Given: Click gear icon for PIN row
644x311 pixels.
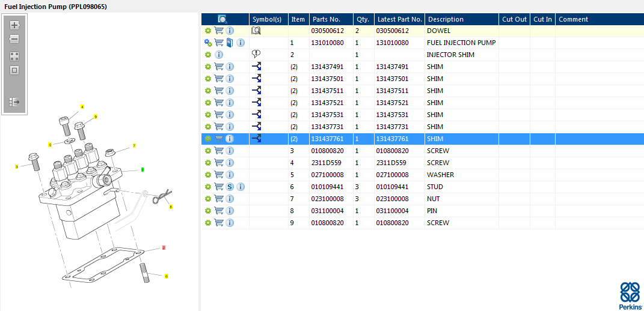Looking at the screenshot, I should [x=208, y=211].
